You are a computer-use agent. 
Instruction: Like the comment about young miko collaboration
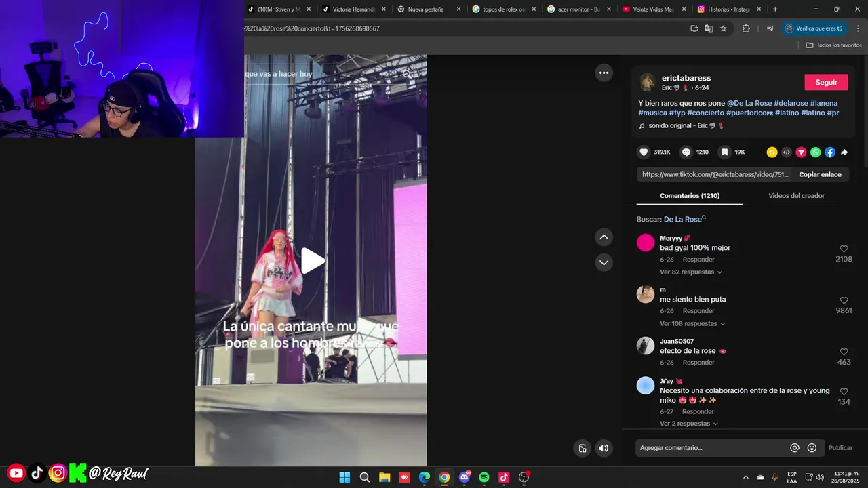(844, 392)
